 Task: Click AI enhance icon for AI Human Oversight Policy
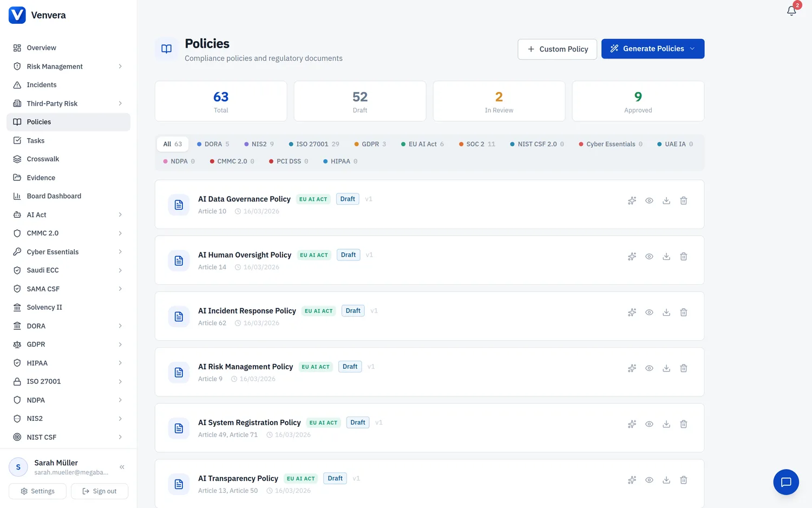pyautogui.click(x=632, y=257)
